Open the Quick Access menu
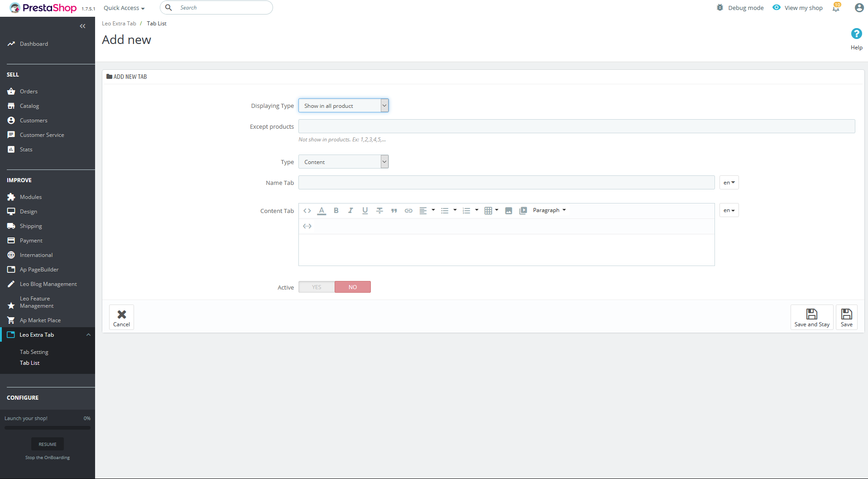This screenshot has height=479, width=868. (x=124, y=8)
